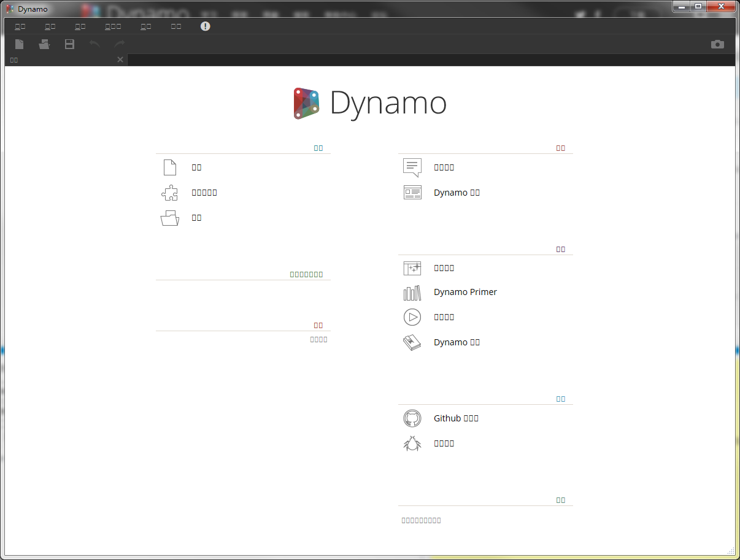This screenshot has width=740, height=560.
Task: Click the text label beside the speech bubble
Action: 444,167
